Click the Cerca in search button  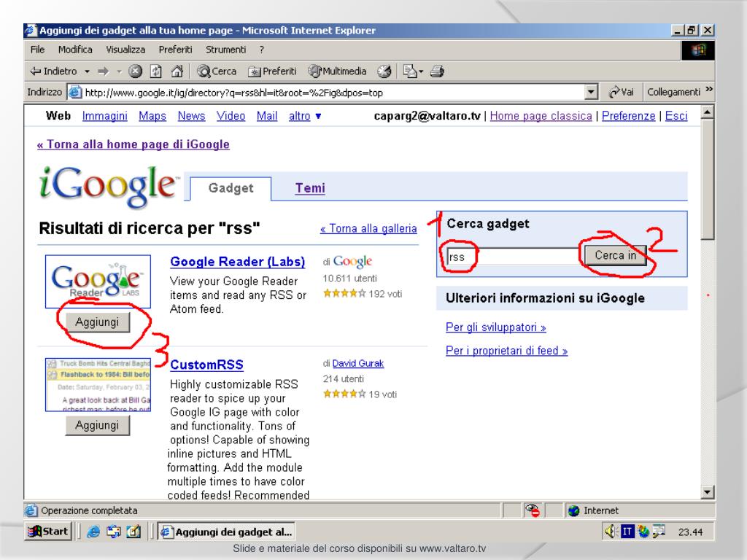click(x=615, y=255)
